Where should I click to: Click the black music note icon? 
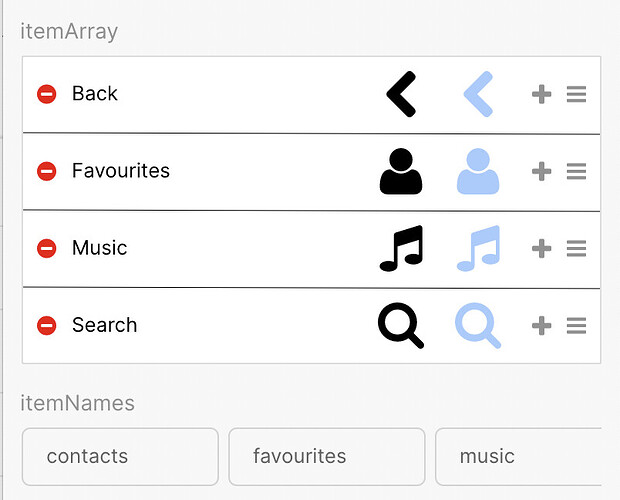pos(401,248)
